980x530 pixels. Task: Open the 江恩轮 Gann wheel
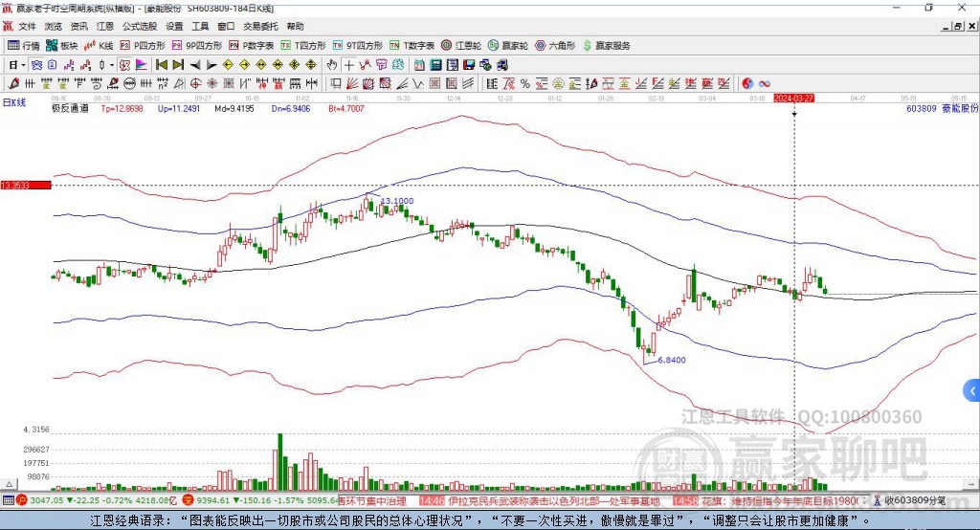[461, 46]
